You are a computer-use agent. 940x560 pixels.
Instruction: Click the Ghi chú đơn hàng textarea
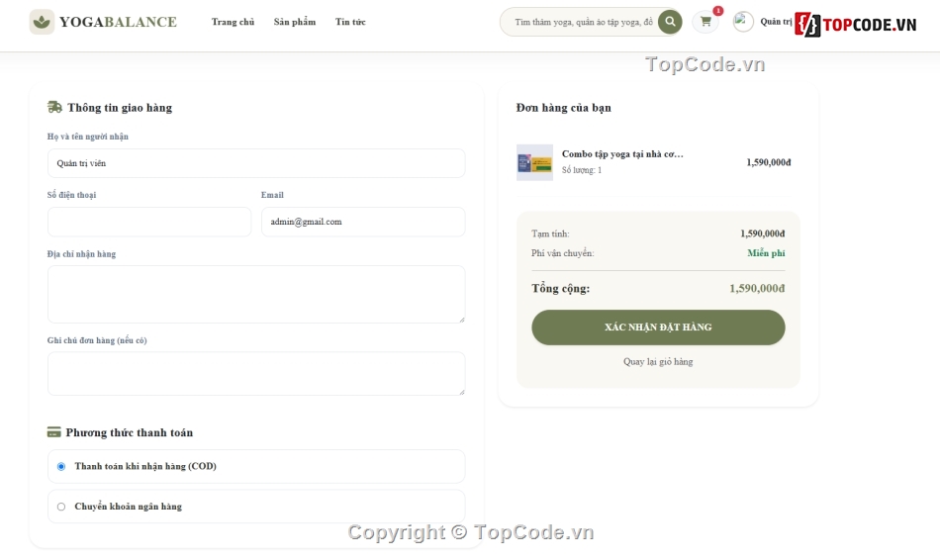click(256, 374)
